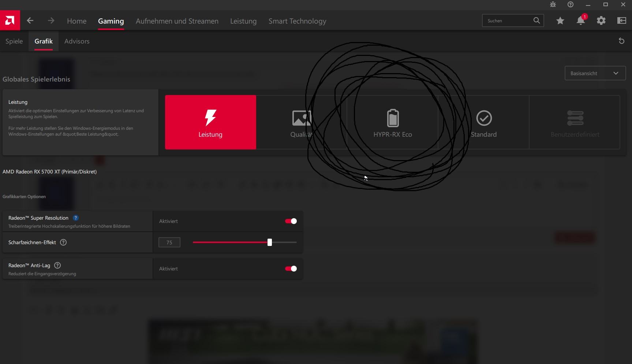632x364 pixels.
Task: Click AMD Radeon RX 5700 XT label
Action: pos(49,172)
